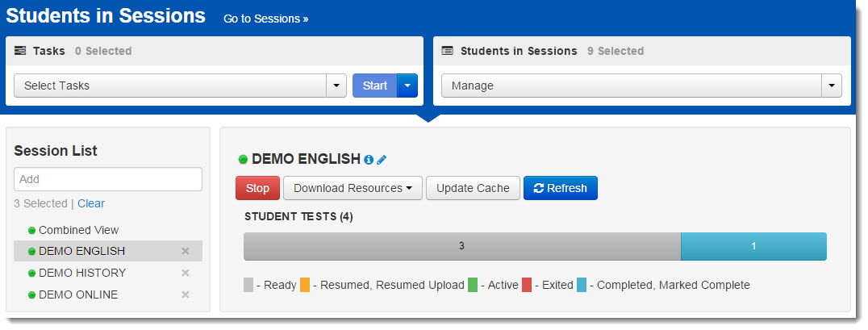Remove DEMO ENGLISH from session list
Image resolution: width=868 pixels, height=330 pixels.
pos(185,251)
